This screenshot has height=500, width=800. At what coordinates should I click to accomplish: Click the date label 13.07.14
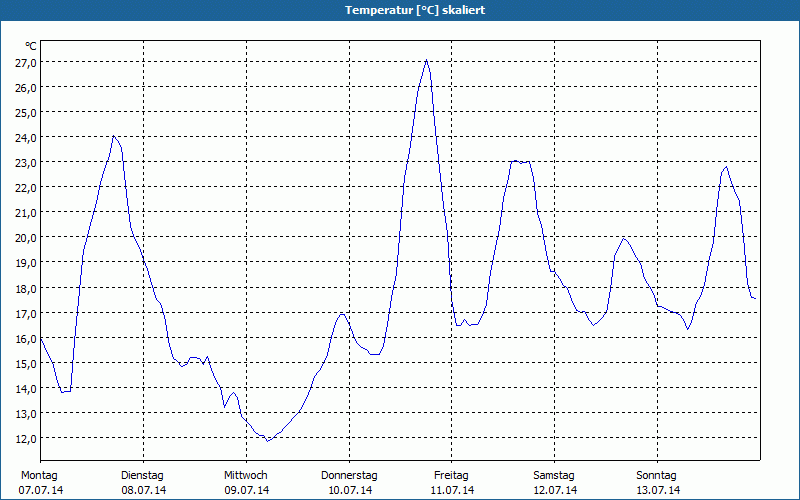tap(657, 490)
